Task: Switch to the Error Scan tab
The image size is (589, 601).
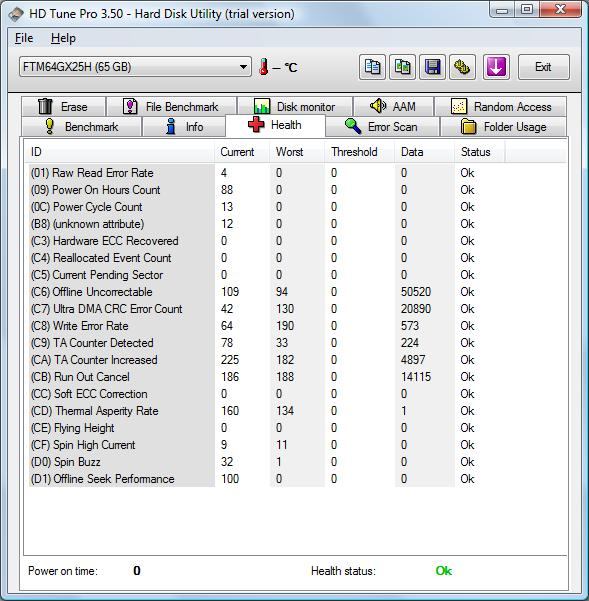Action: (382, 126)
